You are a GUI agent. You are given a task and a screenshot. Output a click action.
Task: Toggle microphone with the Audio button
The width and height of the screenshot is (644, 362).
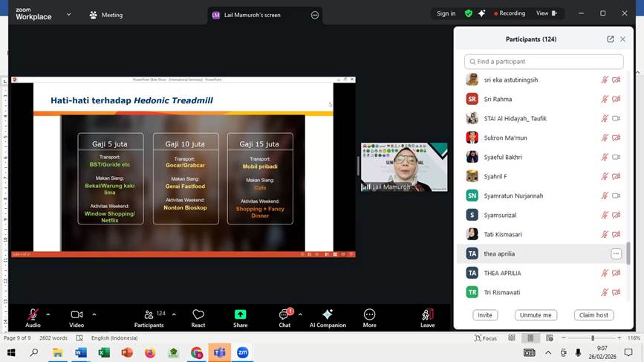click(33, 317)
